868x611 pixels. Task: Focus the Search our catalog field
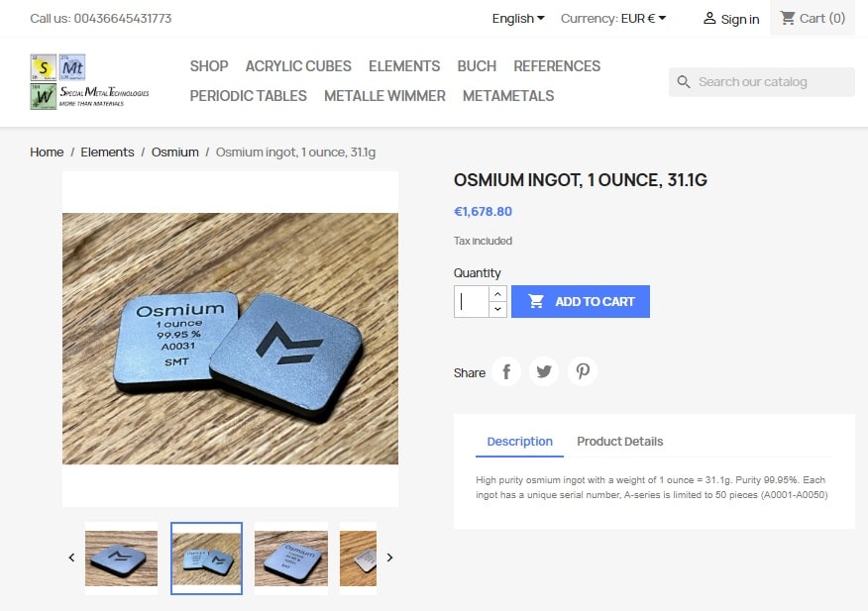pyautogui.click(x=762, y=82)
